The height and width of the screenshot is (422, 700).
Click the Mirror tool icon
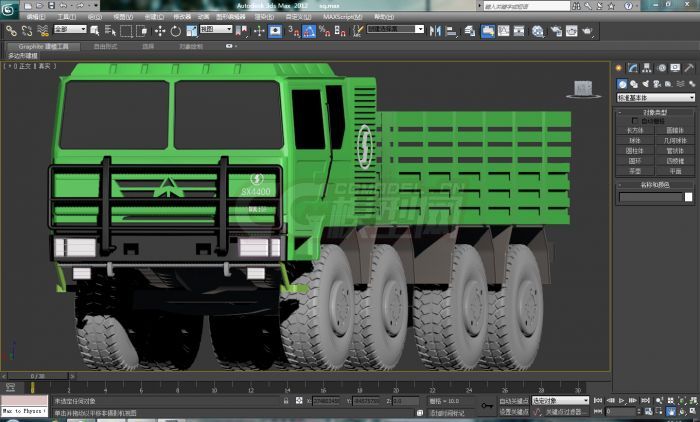tap(435, 31)
